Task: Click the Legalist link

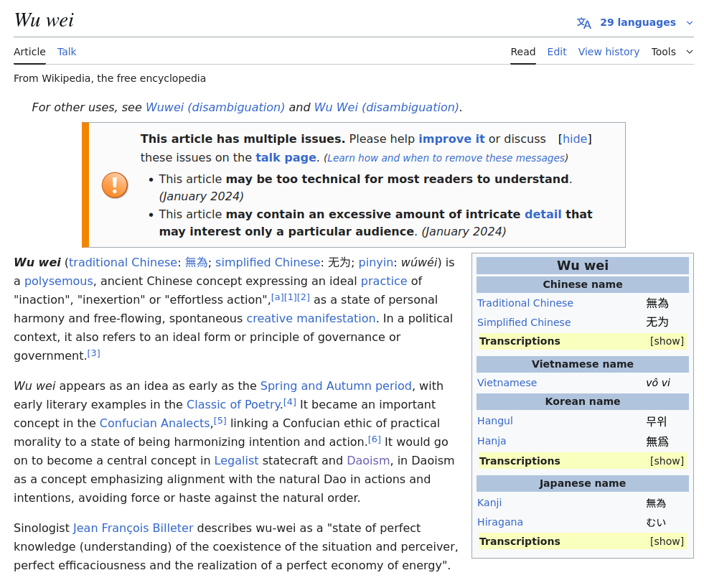Action: 237,460
